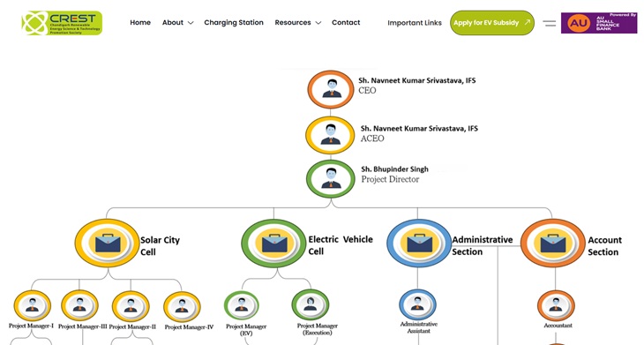The image size is (644, 345).
Task: Expand the About dropdown chevron
Action: pos(191,23)
